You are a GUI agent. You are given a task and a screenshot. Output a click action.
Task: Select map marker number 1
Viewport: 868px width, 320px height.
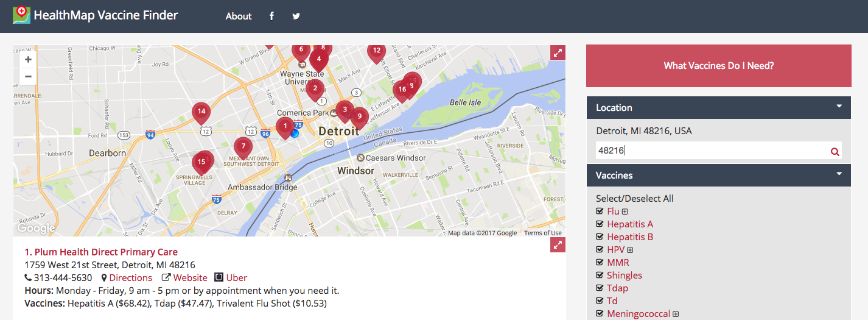(285, 127)
